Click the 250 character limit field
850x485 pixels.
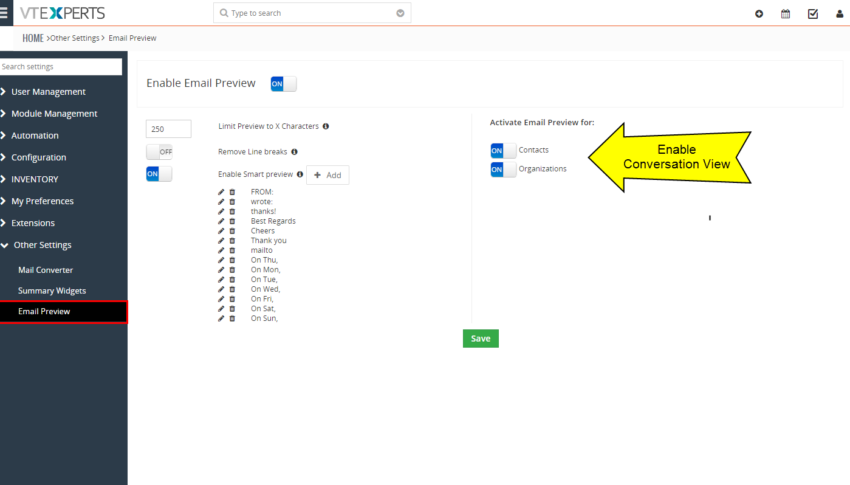(x=169, y=129)
